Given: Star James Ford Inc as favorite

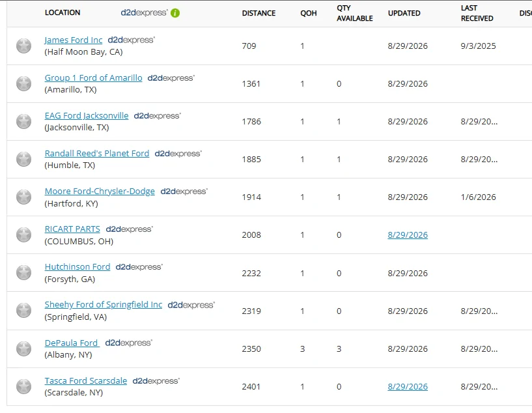Looking at the screenshot, I should pyautogui.click(x=23, y=46).
